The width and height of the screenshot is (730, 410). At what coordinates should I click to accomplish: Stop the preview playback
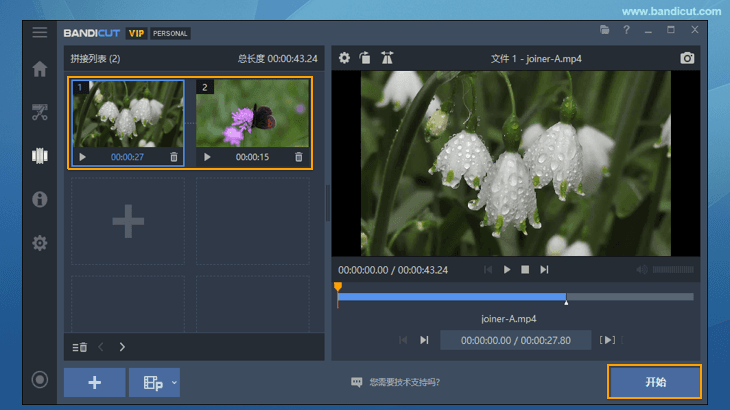coord(525,270)
